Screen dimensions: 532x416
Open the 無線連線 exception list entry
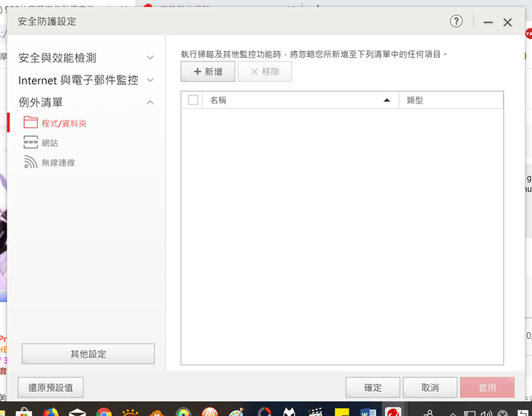(58, 163)
